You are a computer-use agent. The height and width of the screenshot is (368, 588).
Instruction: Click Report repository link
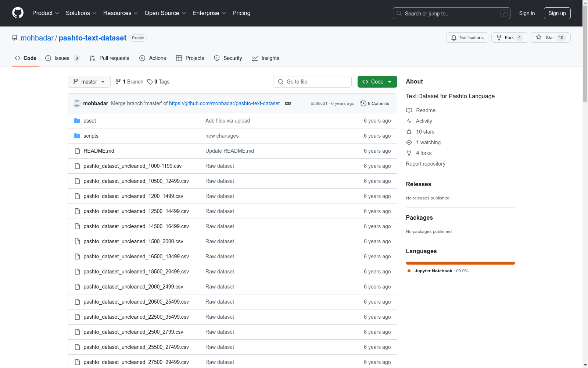426,164
